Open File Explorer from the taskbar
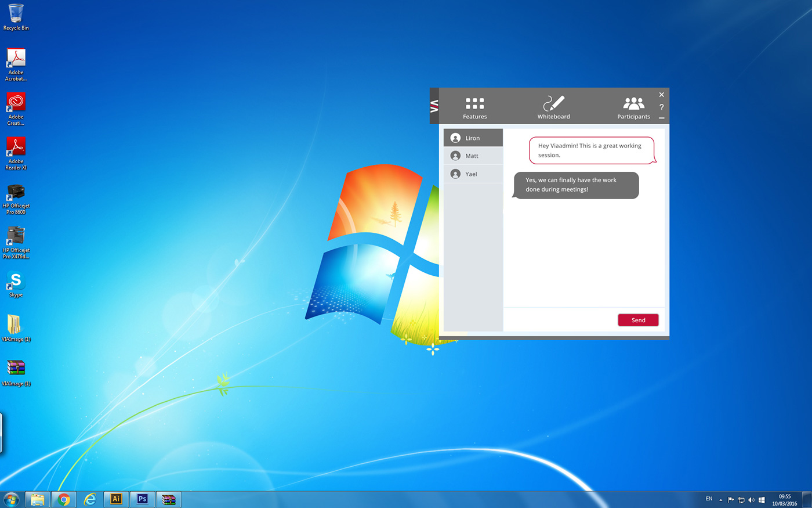The image size is (812, 508). (38, 499)
